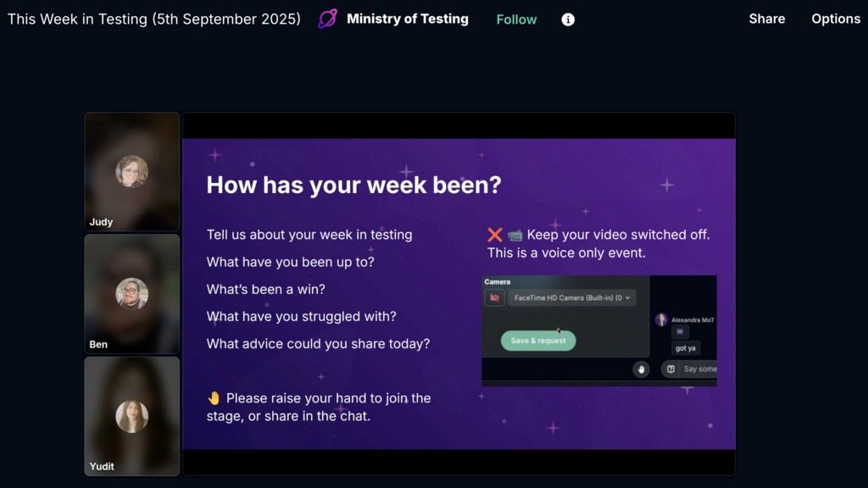The height and width of the screenshot is (488, 868).
Task: Open the Options menu
Action: coord(836,19)
